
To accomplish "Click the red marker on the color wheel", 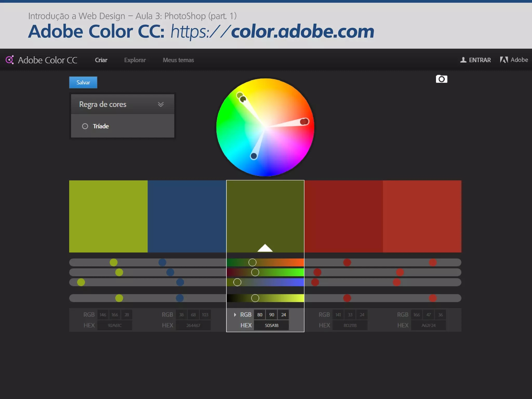I will [x=304, y=121].
